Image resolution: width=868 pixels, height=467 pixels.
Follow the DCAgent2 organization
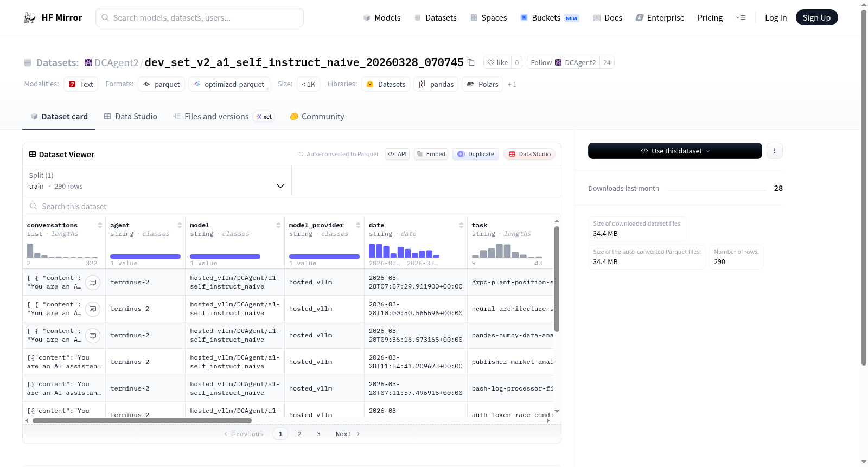point(563,63)
